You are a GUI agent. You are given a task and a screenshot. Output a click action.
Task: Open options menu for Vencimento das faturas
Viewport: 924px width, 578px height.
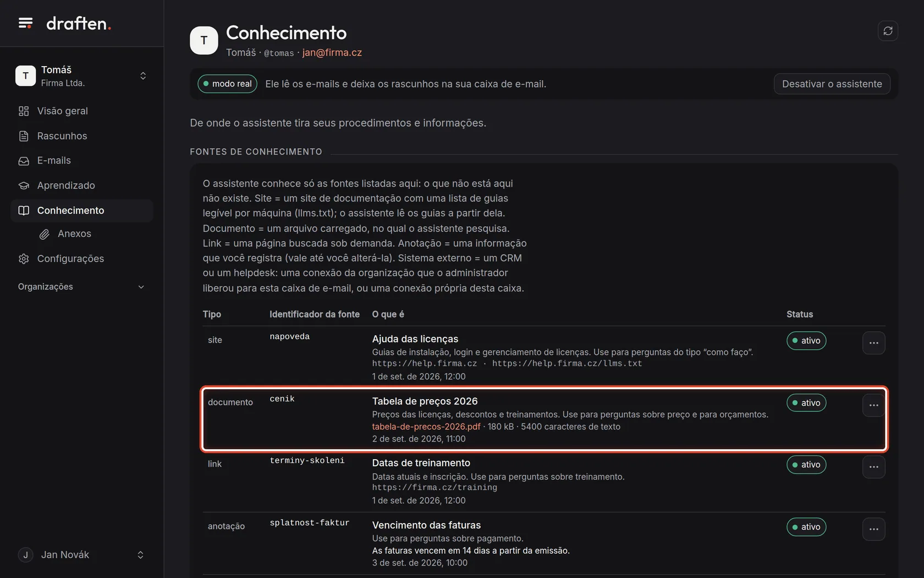[x=873, y=529]
